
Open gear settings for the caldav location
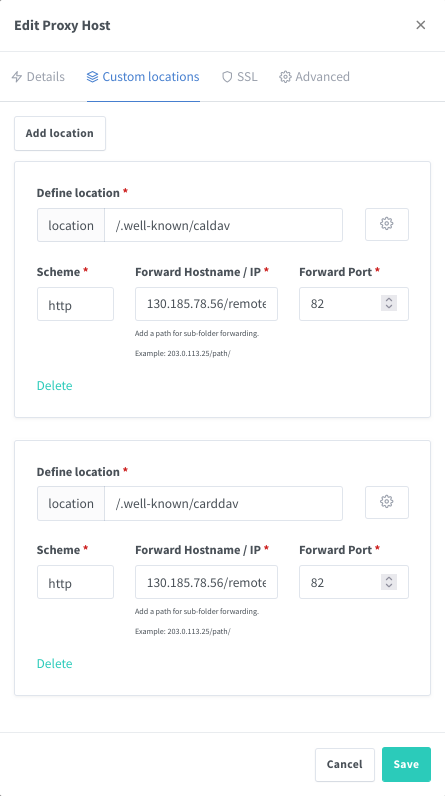click(387, 224)
